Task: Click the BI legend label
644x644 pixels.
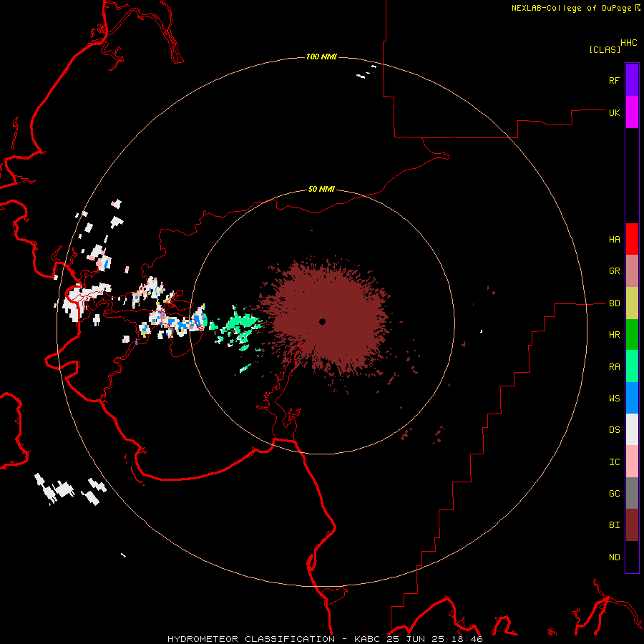Action: pos(614,525)
